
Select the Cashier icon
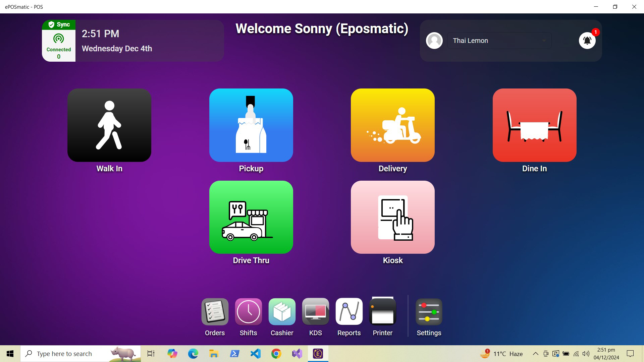coord(282,312)
